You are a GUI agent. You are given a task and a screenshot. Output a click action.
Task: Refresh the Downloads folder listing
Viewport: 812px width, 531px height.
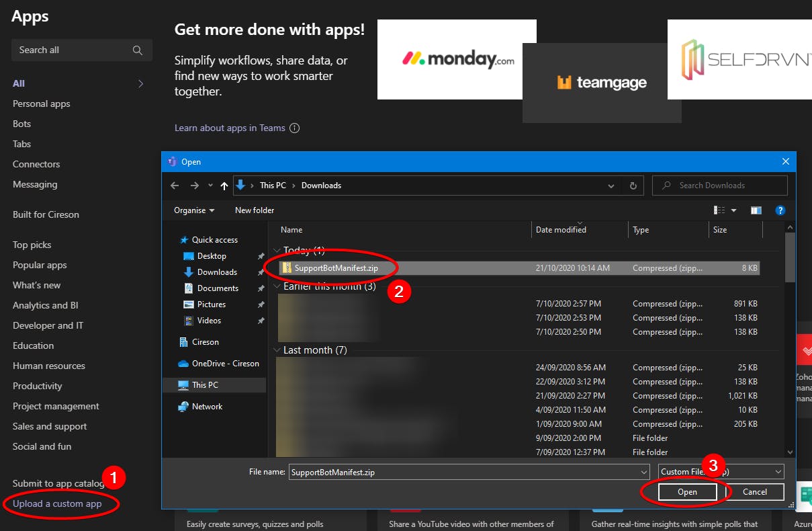tap(633, 186)
